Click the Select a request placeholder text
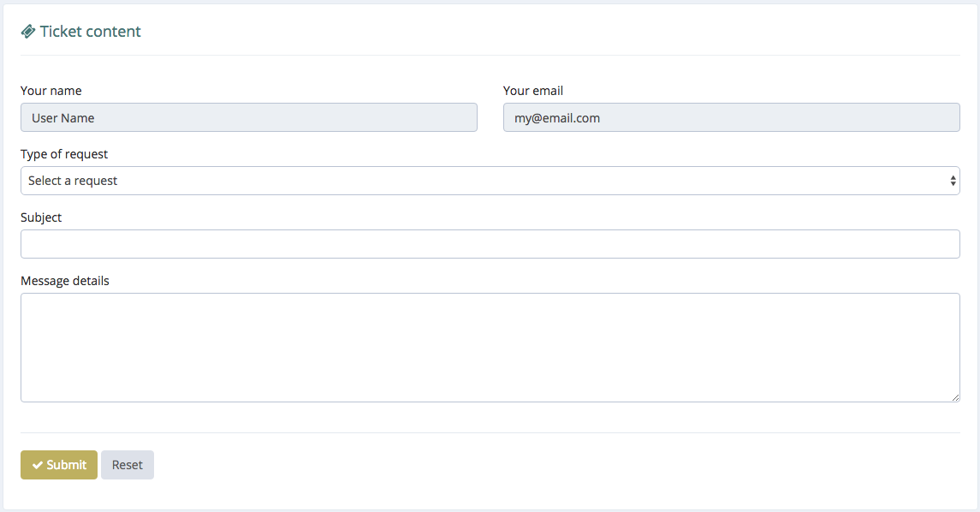980x512 pixels. (73, 181)
